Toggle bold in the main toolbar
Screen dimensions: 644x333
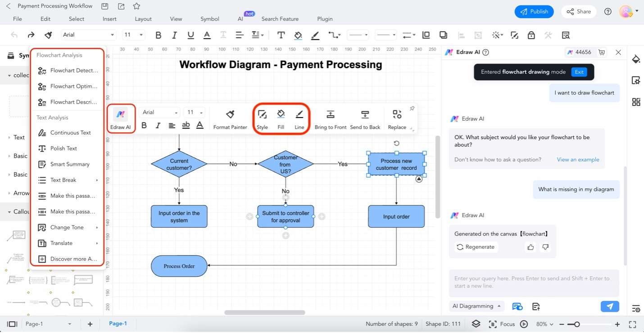click(x=158, y=35)
